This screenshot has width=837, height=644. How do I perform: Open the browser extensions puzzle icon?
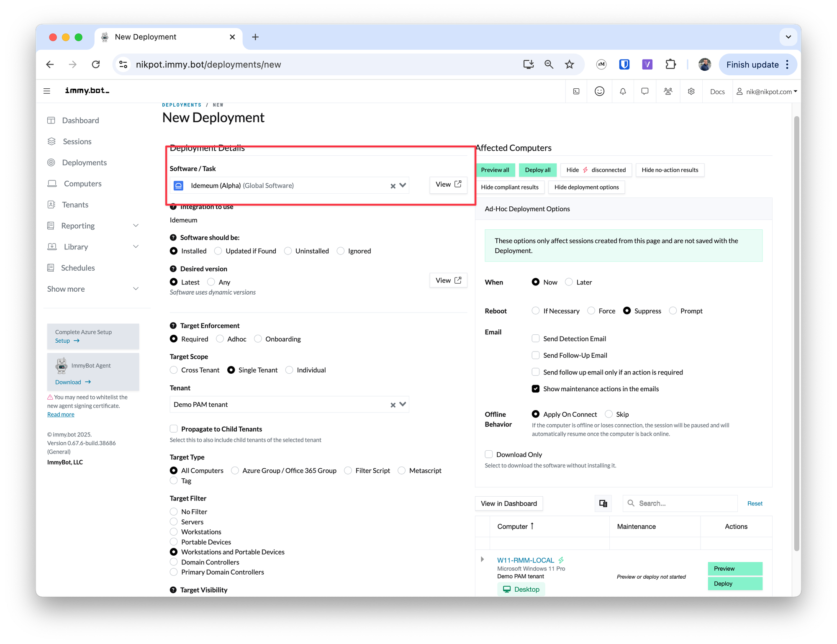[670, 64]
